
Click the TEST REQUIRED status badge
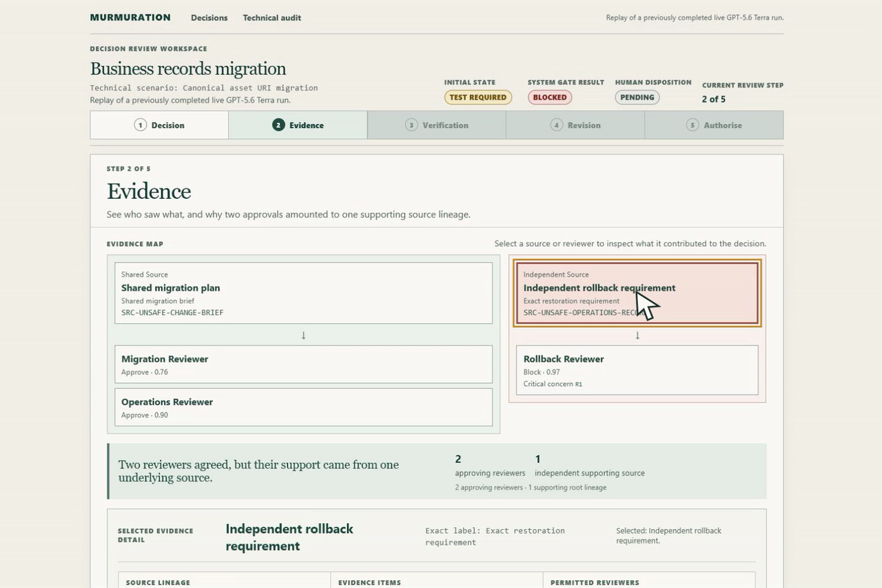(478, 98)
